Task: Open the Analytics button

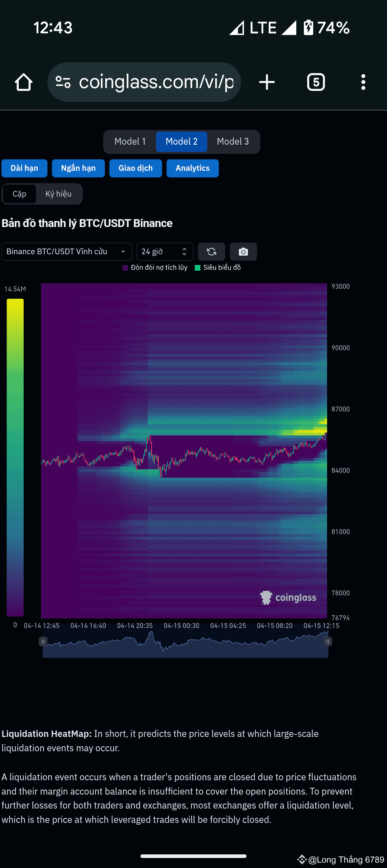Action: pos(193,168)
